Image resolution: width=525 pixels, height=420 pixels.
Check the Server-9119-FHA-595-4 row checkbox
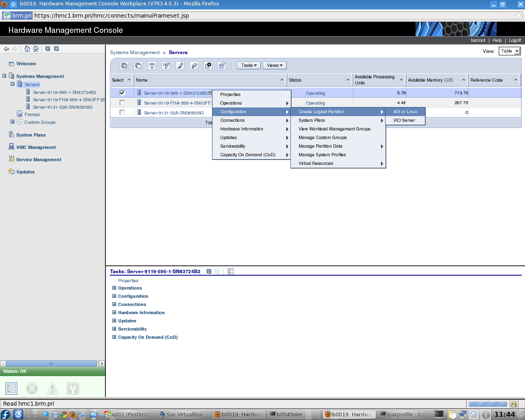tap(122, 103)
